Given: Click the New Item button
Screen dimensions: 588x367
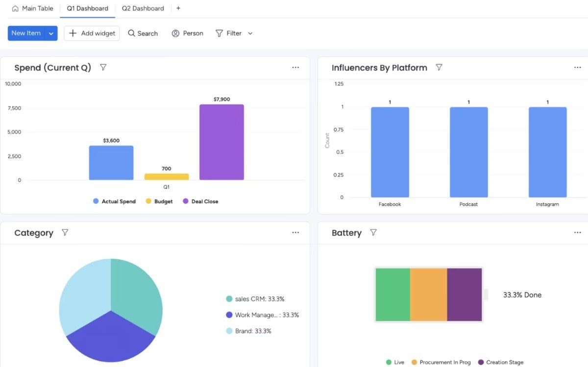Looking at the screenshot, I should (x=25, y=33).
